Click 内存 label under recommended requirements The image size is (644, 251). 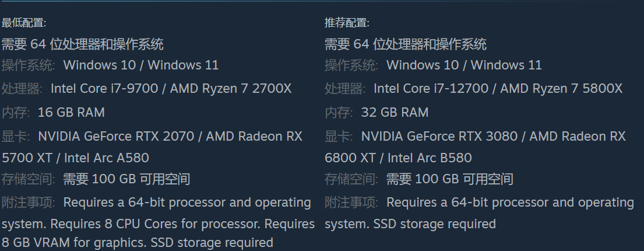(x=338, y=112)
